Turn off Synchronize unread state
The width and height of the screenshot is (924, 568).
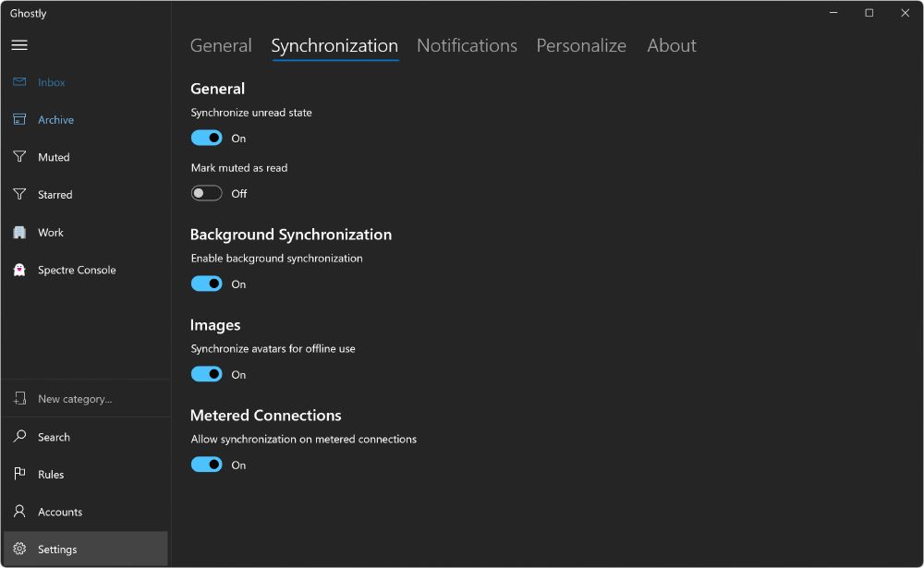click(x=206, y=138)
